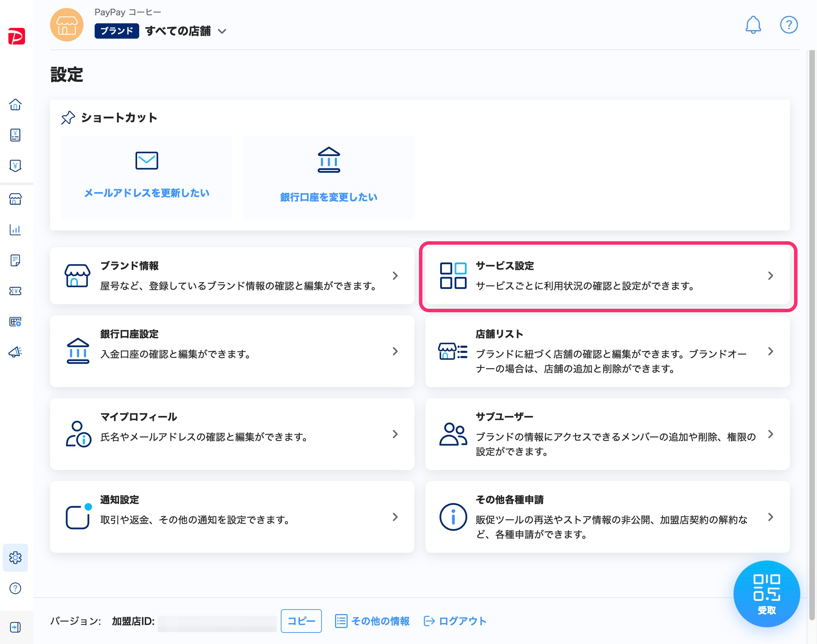
Task: Click the サブユーザー people icon
Action: [x=453, y=434]
